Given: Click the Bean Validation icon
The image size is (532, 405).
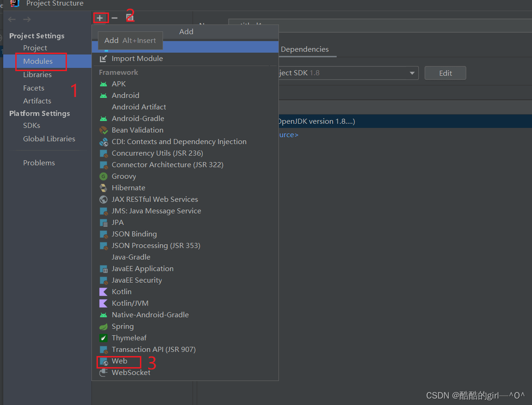Looking at the screenshot, I should (103, 130).
